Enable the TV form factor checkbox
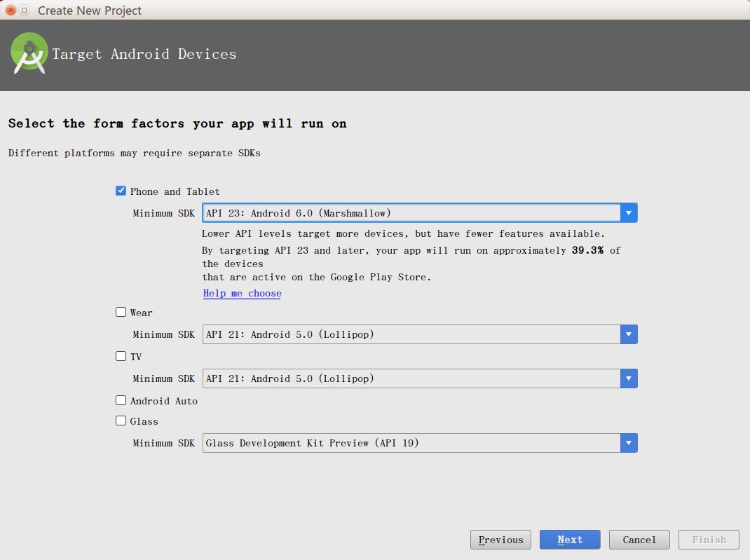The image size is (750, 560). pyautogui.click(x=121, y=356)
